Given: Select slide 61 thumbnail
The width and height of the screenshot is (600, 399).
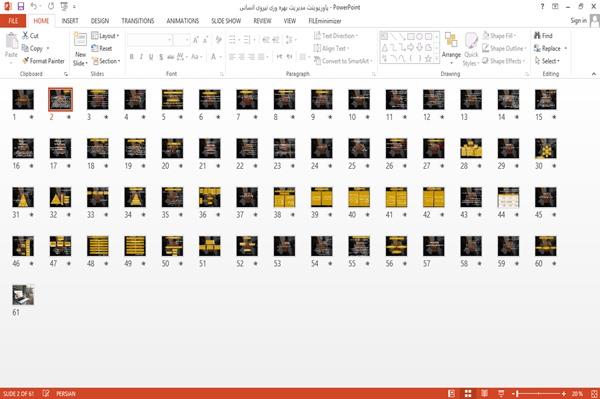Looking at the screenshot, I should click(23, 295).
